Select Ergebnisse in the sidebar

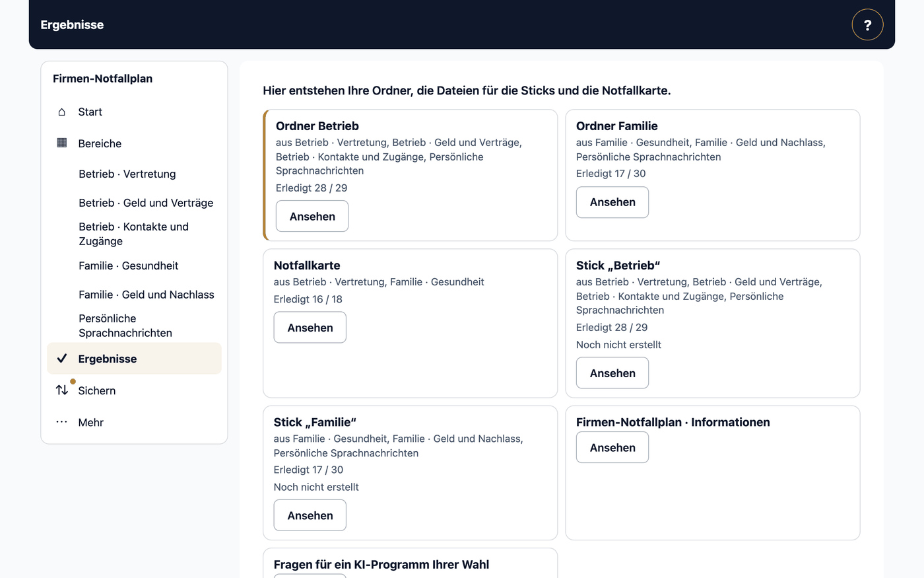[x=134, y=359]
